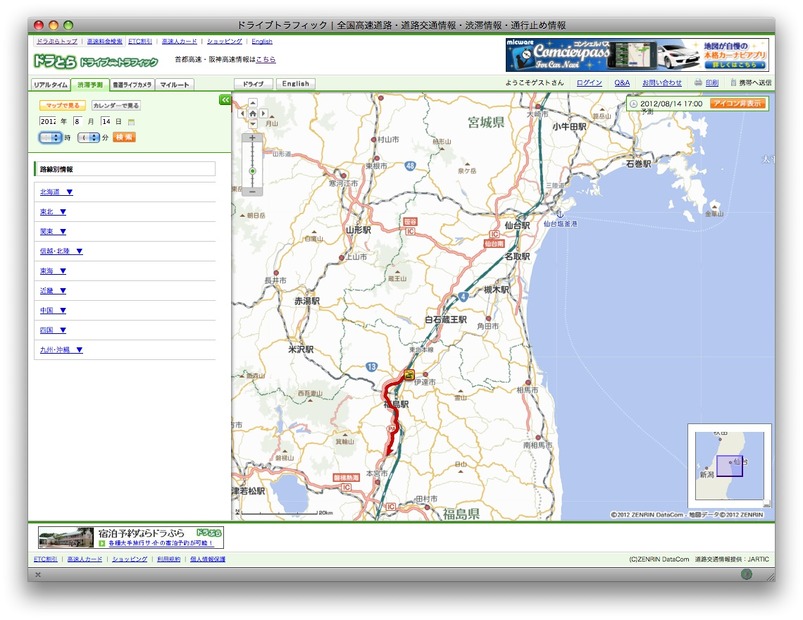Open the ETC割引 link in top navigation
Viewport: 803px width, 620px height.
click(140, 41)
